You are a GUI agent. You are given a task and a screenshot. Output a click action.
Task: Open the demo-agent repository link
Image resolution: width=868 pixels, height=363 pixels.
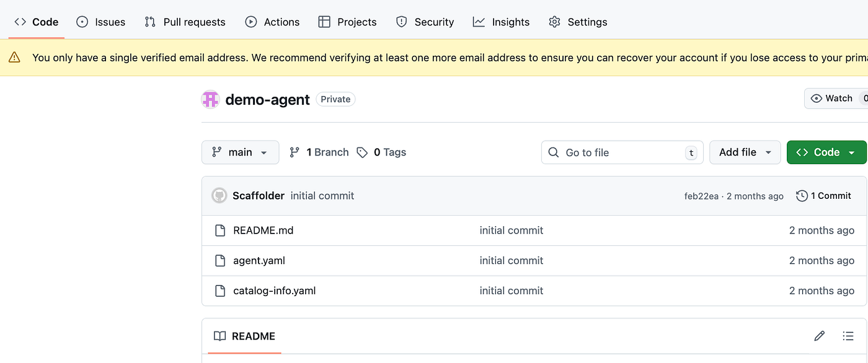point(267,99)
